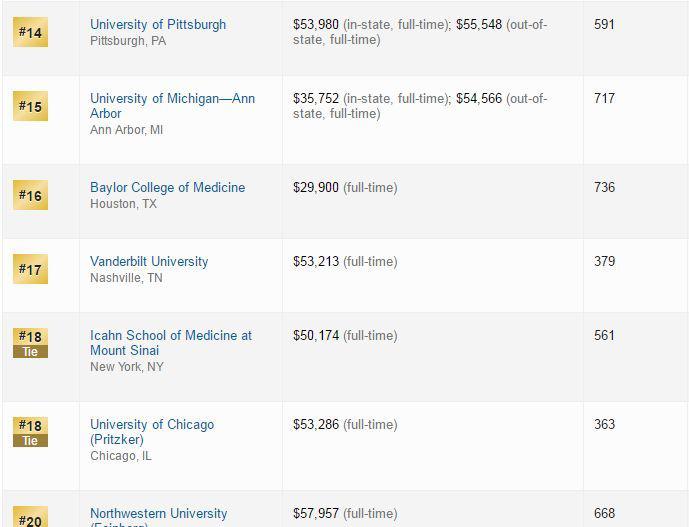Click the #15 gold rank badge
Viewport: 689px width, 527px height.
[30, 106]
